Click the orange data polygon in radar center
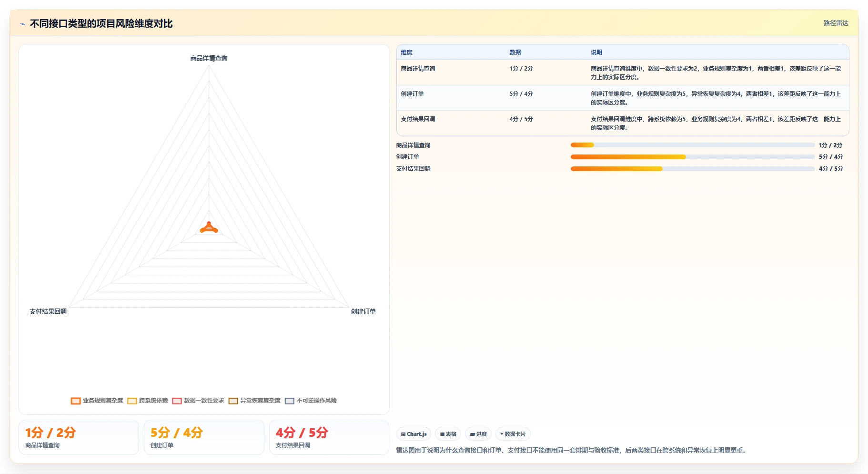Screen dimensions: 868x474 pos(209,228)
